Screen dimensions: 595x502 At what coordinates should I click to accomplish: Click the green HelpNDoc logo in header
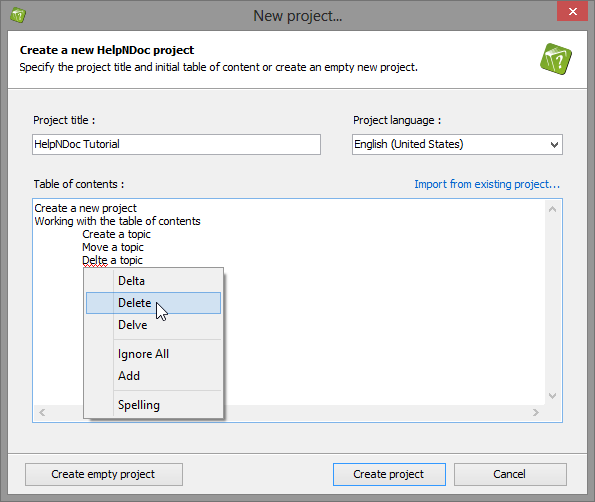556,59
